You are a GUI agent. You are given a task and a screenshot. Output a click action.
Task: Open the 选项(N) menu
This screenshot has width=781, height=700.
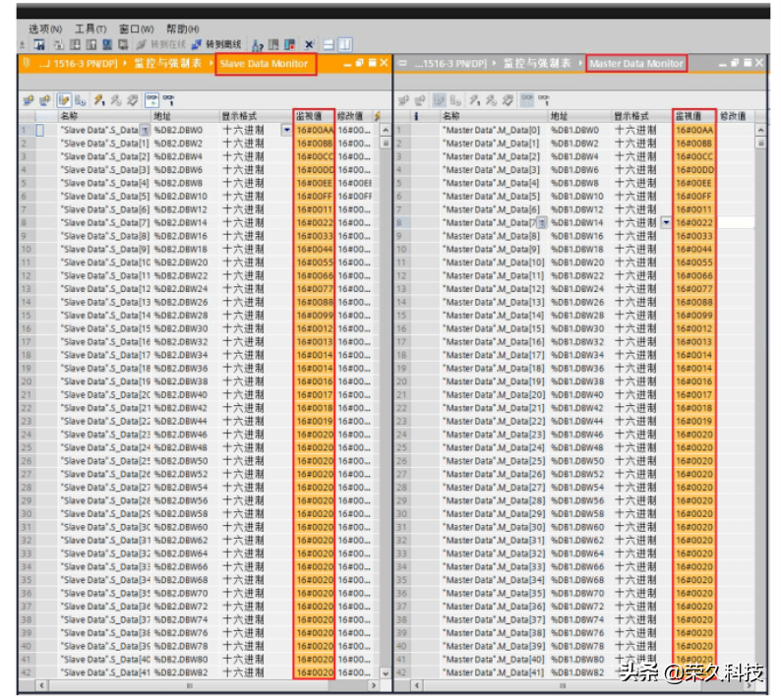click(45, 29)
